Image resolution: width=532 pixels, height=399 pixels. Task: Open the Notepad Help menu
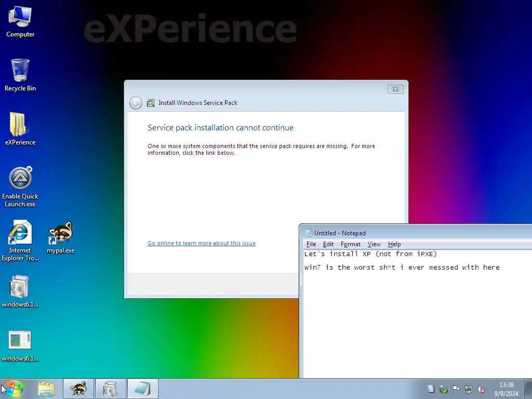click(394, 244)
